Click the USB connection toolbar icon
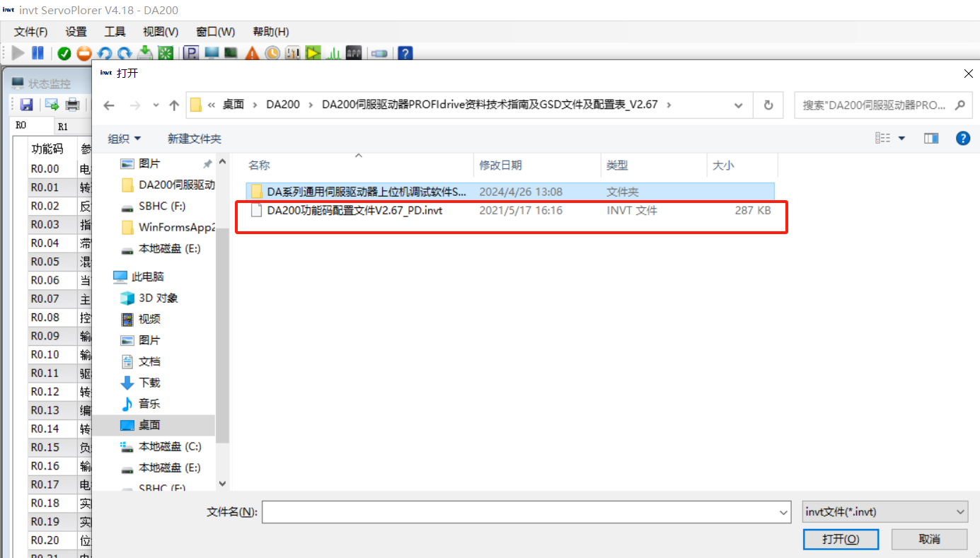 [379, 53]
